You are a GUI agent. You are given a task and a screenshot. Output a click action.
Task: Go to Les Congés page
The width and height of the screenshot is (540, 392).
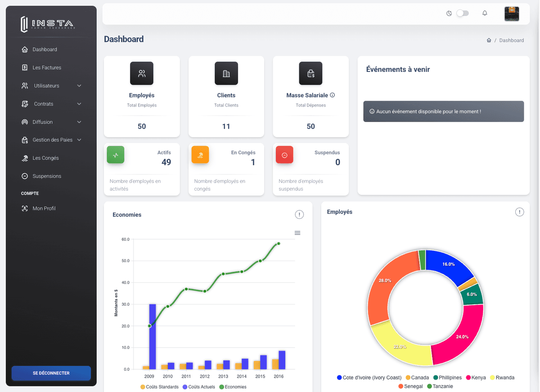click(x=45, y=158)
